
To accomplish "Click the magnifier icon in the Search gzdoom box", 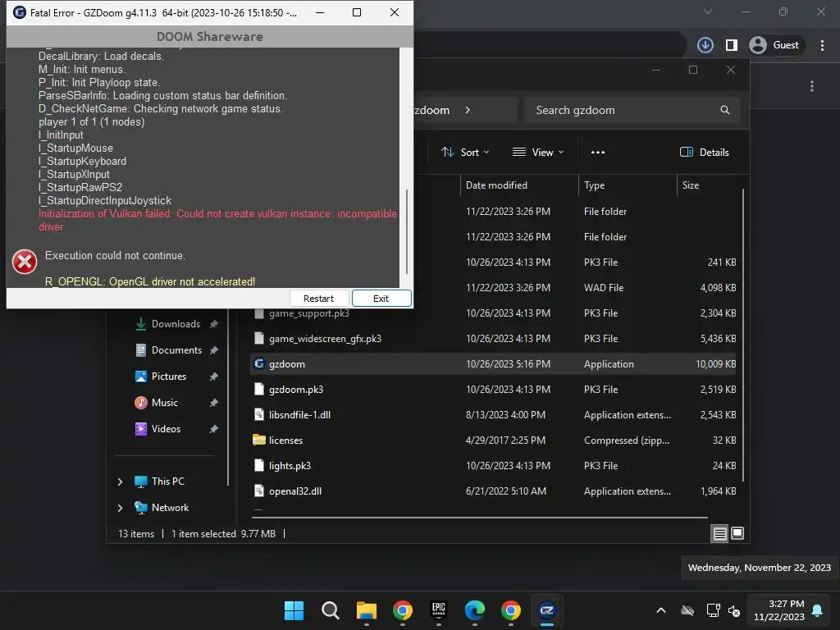I will click(x=725, y=110).
